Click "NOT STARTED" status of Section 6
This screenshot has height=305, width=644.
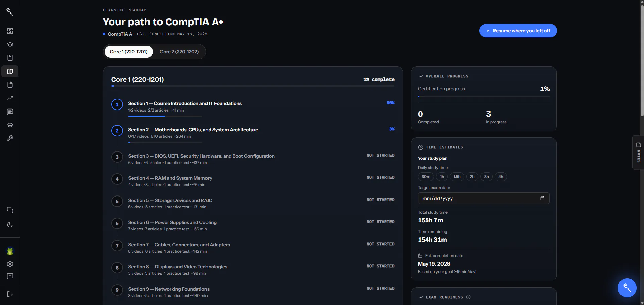(x=380, y=222)
